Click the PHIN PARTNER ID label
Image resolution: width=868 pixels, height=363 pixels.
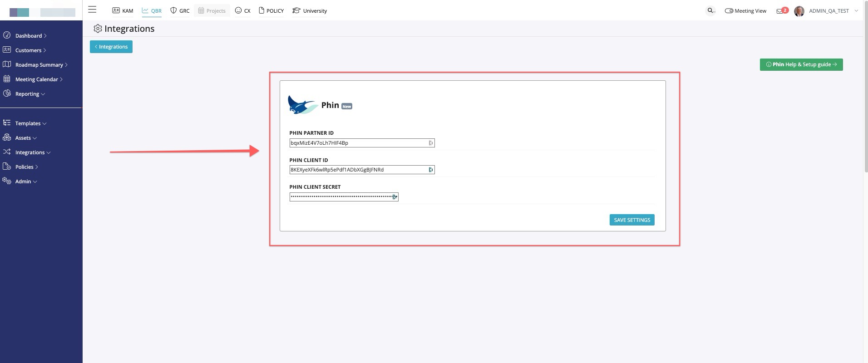(311, 133)
